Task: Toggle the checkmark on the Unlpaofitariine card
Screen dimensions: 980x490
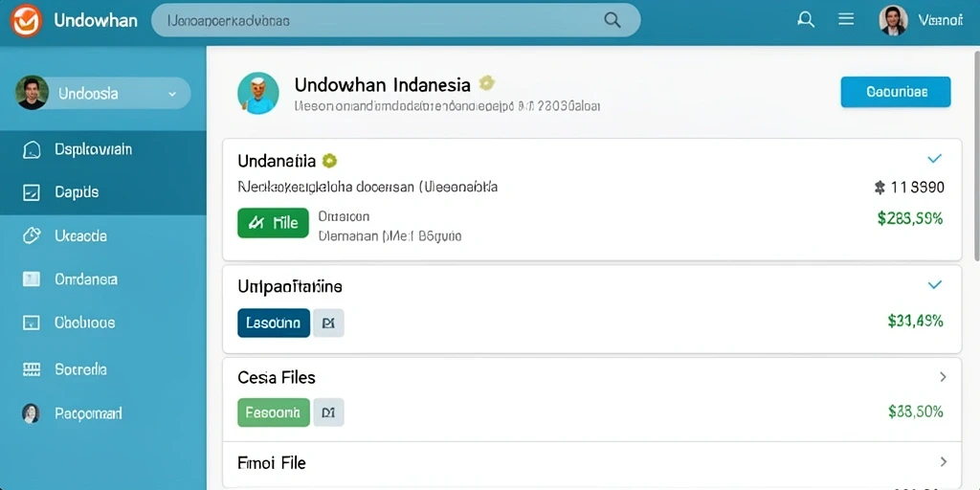Action: pyautogui.click(x=934, y=285)
